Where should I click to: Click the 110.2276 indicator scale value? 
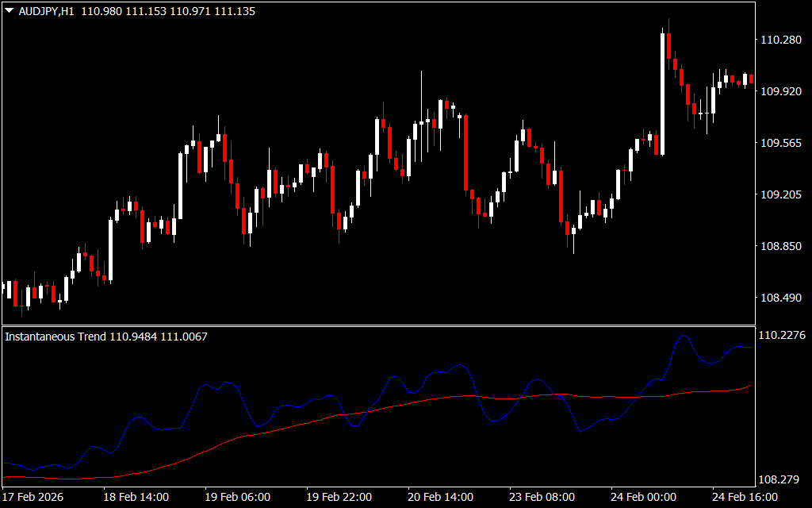(783, 335)
